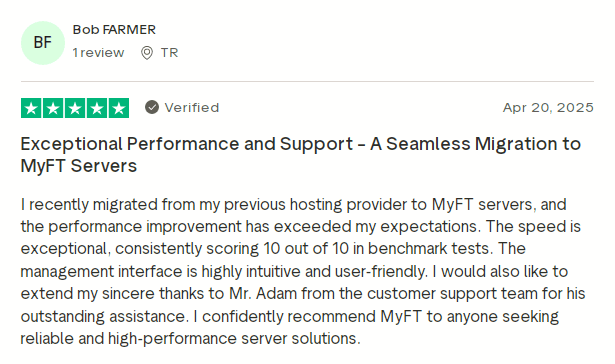The width and height of the screenshot is (615, 364).
Task: Click the Apr 20, 2025 review date
Action: click(x=548, y=107)
